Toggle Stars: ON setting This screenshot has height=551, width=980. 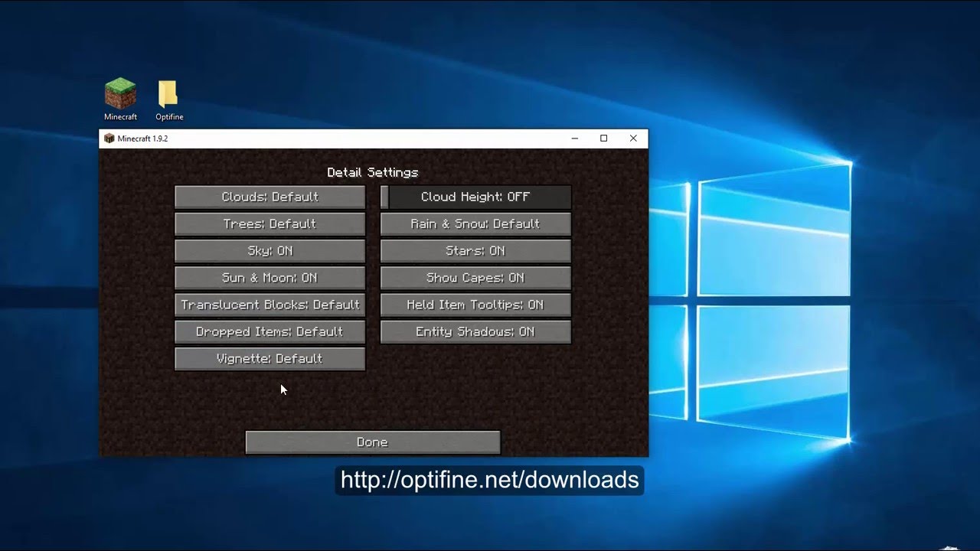coord(475,251)
